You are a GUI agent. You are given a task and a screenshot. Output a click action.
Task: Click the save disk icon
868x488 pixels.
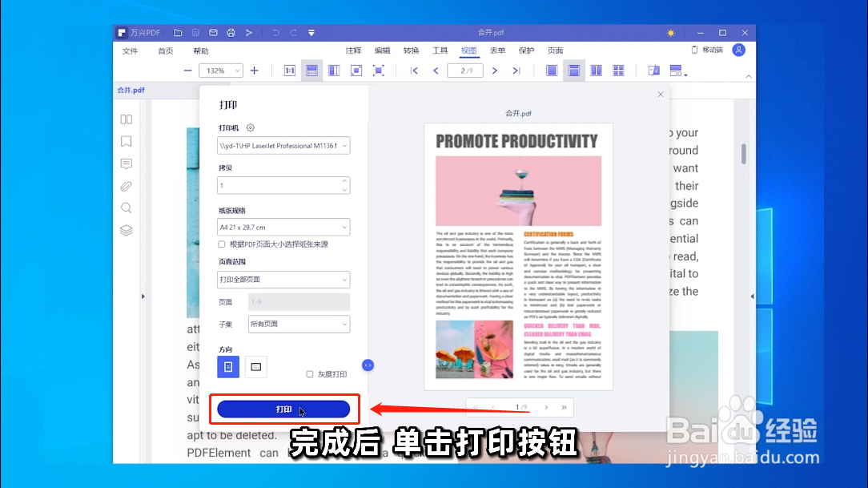coord(195,33)
